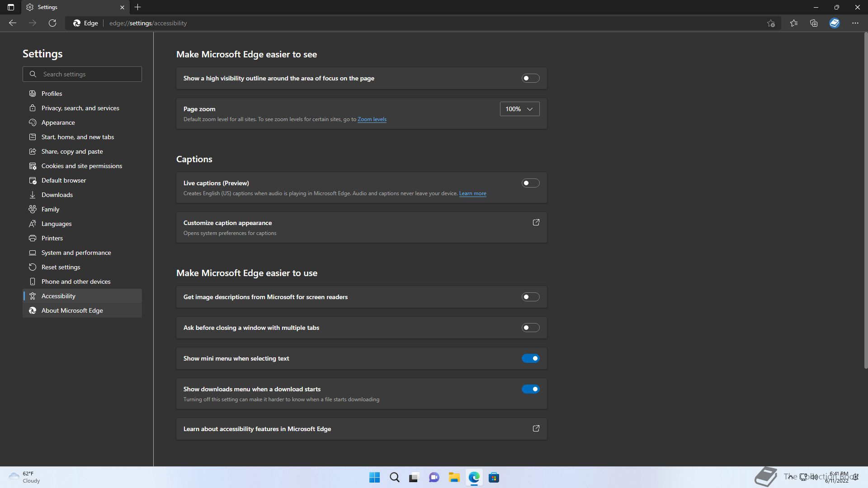Select Accessibility in the sidebar
The image size is (868, 488).
pyautogui.click(x=82, y=296)
